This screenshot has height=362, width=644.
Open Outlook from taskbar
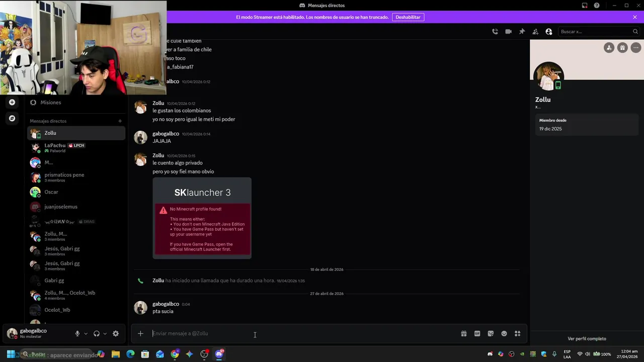[x=160, y=354]
